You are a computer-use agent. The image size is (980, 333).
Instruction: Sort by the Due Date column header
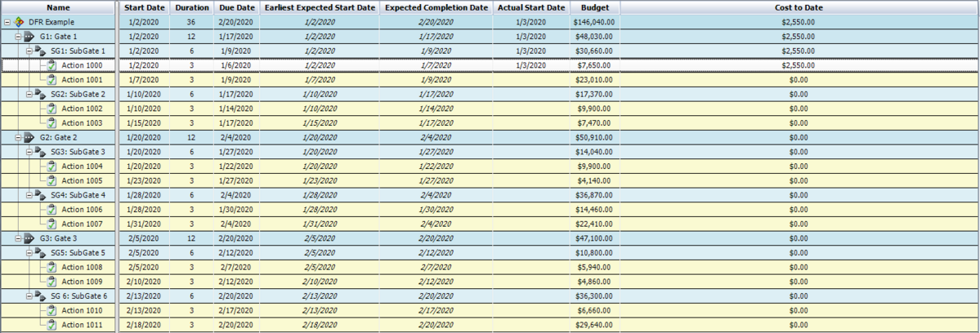[236, 7]
